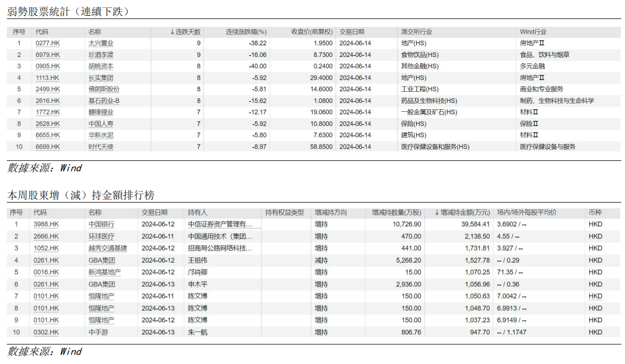The image size is (625, 364).
Task: Click the 减持 direction cell
Action: [321, 261]
